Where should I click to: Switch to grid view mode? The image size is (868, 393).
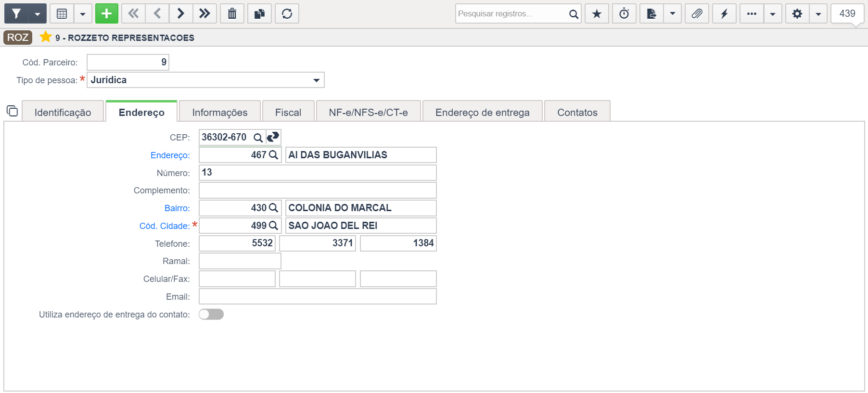pyautogui.click(x=62, y=13)
